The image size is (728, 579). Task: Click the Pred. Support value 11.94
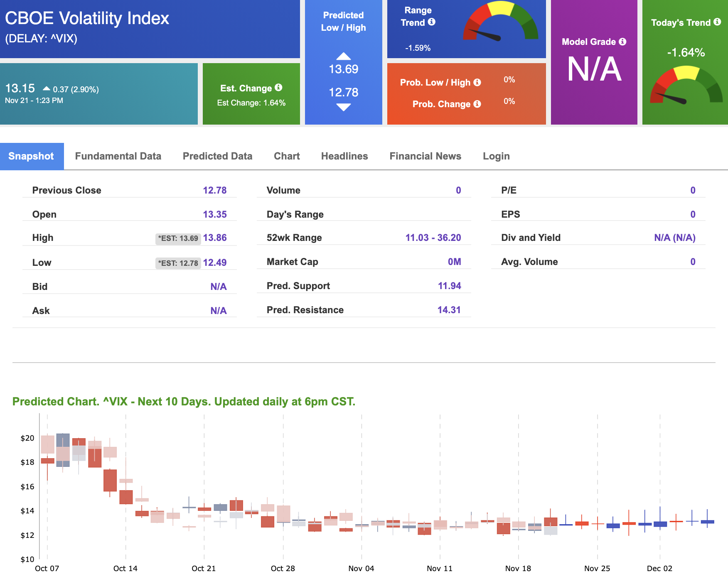pyautogui.click(x=450, y=286)
